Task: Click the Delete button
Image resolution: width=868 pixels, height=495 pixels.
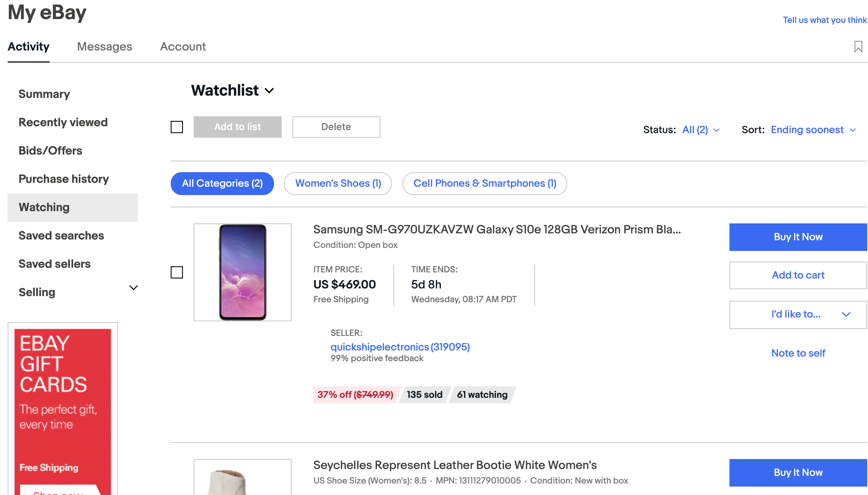Action: (336, 127)
